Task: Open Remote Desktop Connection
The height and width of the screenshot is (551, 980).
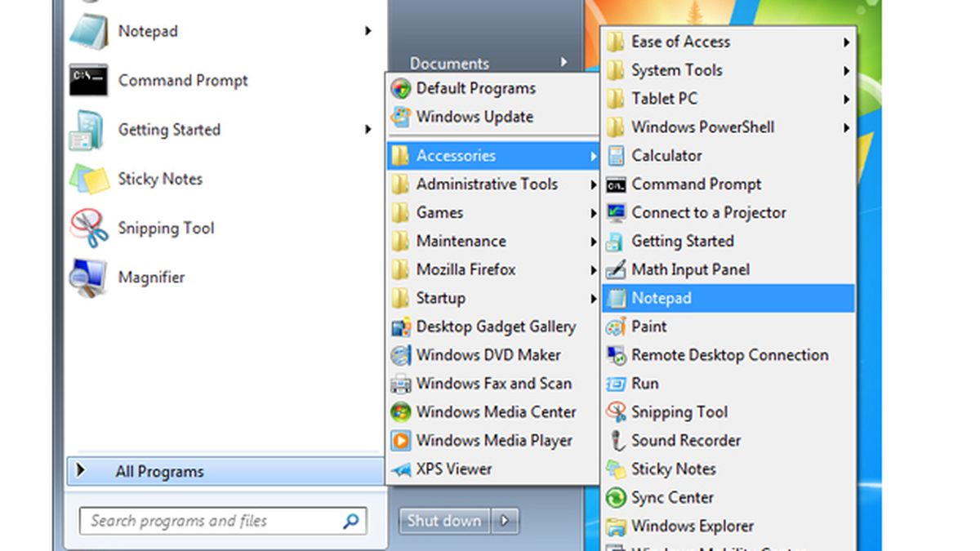Action: [729, 354]
